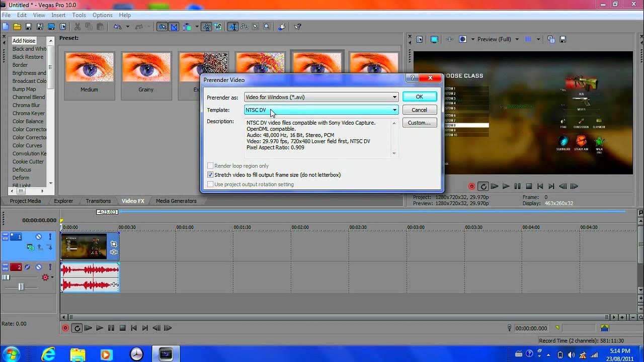
Task: Select the Normal Edit tool icon
Action: (x=233, y=27)
